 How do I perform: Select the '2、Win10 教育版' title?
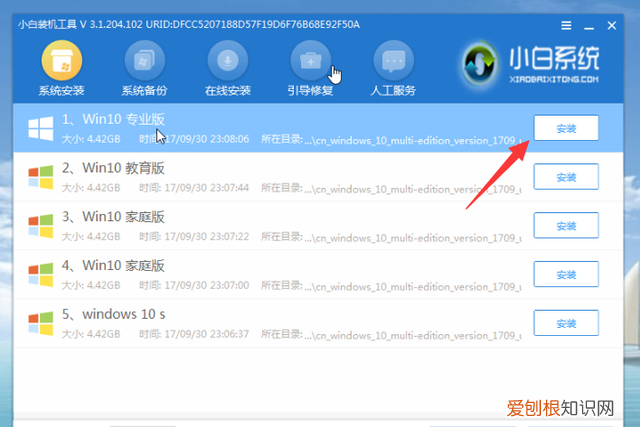click(113, 168)
